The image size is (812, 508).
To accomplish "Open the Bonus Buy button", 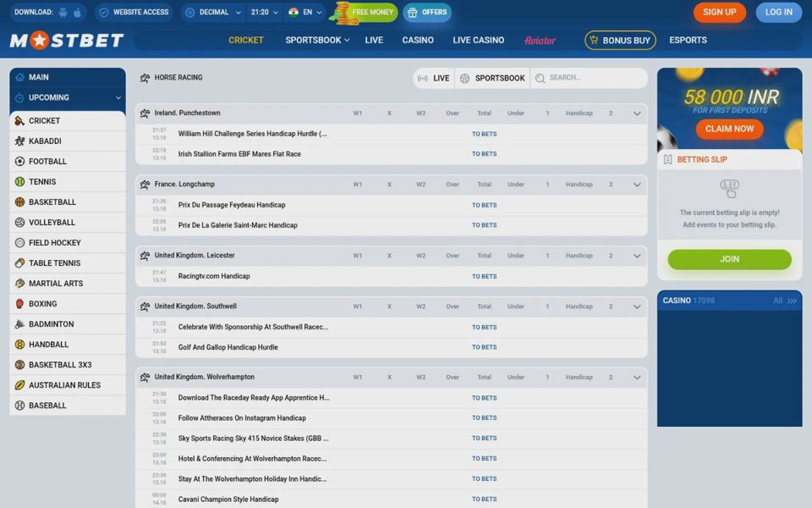I will (620, 41).
